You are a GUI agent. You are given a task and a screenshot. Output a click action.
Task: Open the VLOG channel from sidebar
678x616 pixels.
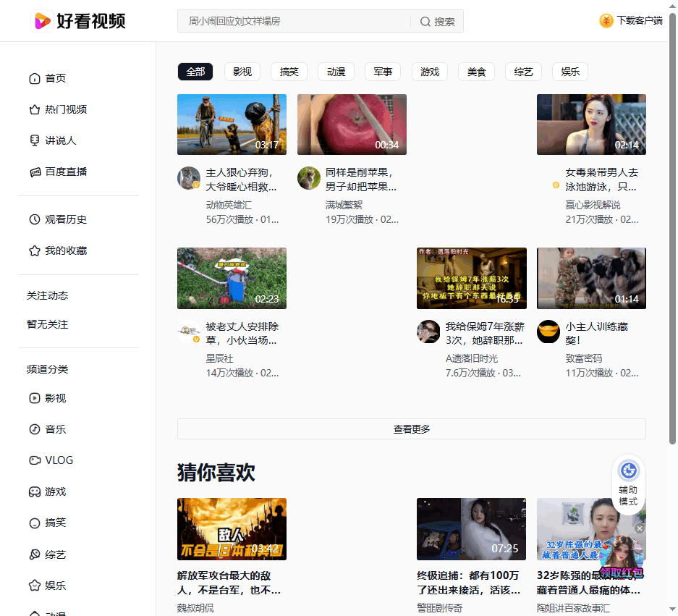[56, 460]
